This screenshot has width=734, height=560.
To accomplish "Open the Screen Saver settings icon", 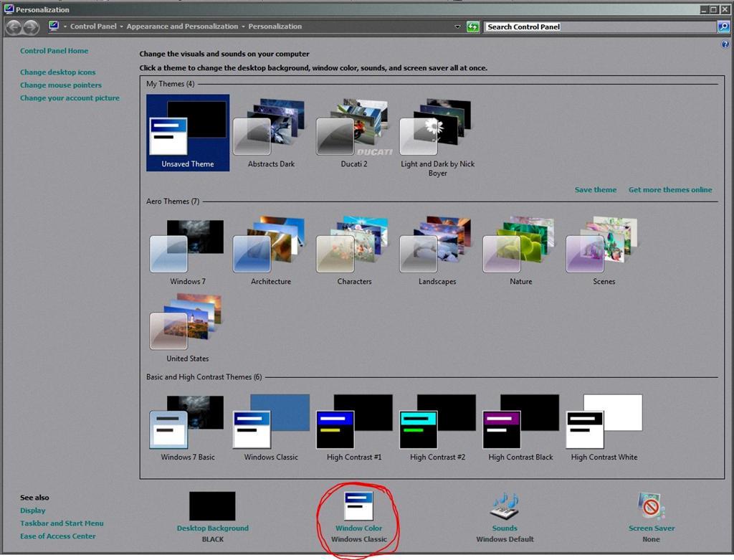I will tap(651, 506).
